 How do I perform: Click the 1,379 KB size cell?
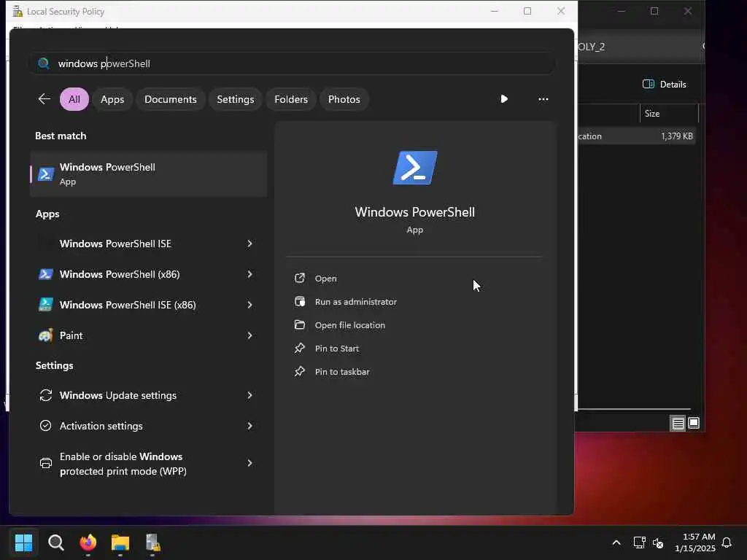676,136
